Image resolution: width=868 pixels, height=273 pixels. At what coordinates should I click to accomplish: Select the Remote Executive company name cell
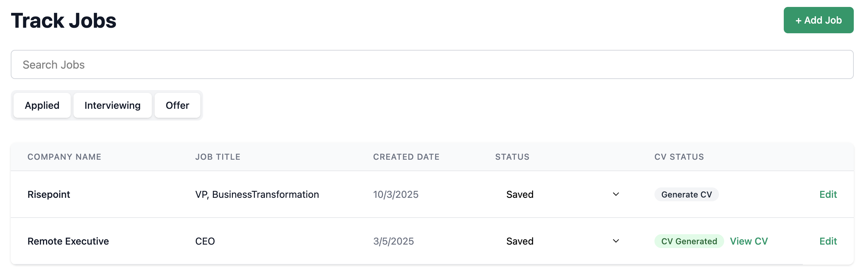point(68,241)
